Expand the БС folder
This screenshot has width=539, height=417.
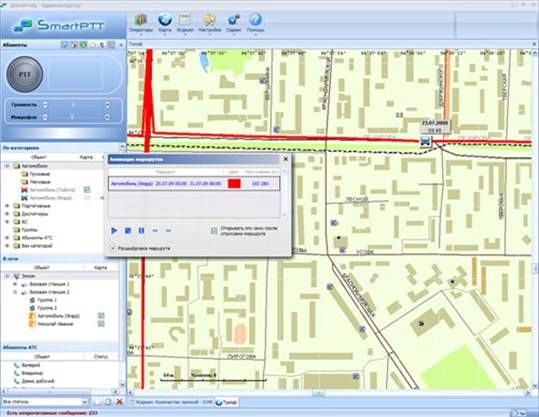tap(7, 222)
